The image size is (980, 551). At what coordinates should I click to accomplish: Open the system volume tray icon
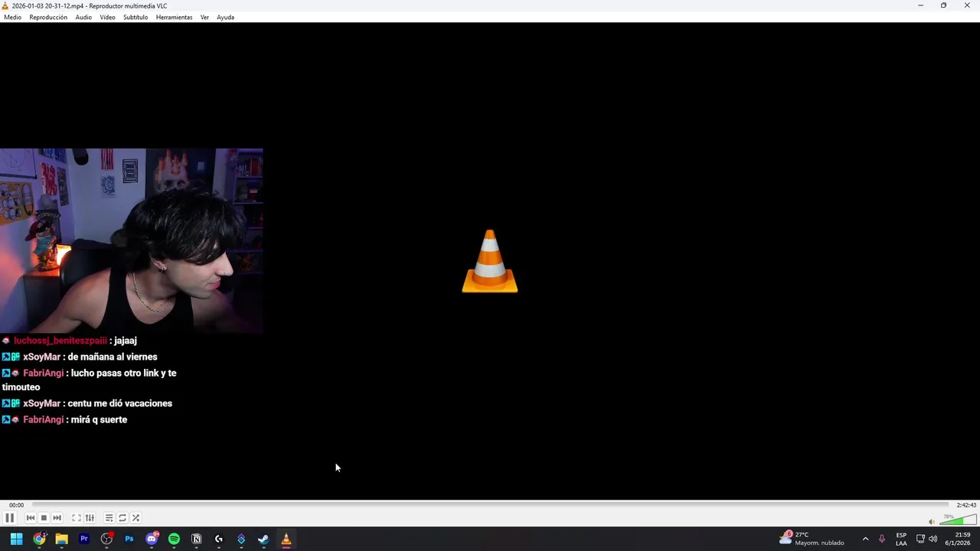click(933, 539)
